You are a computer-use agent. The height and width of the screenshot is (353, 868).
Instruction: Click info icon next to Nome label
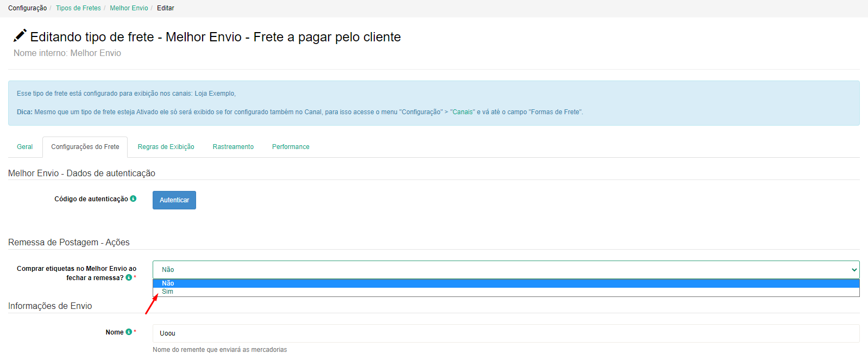pos(129,332)
